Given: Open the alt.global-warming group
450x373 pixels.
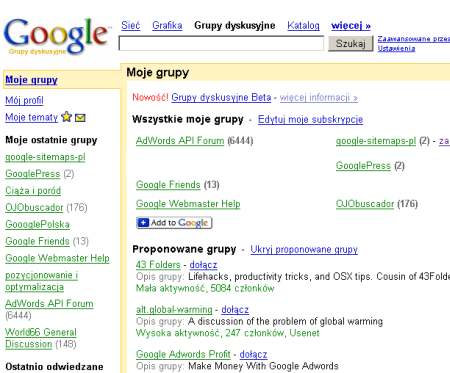Looking at the screenshot, I should pyautogui.click(x=174, y=310).
